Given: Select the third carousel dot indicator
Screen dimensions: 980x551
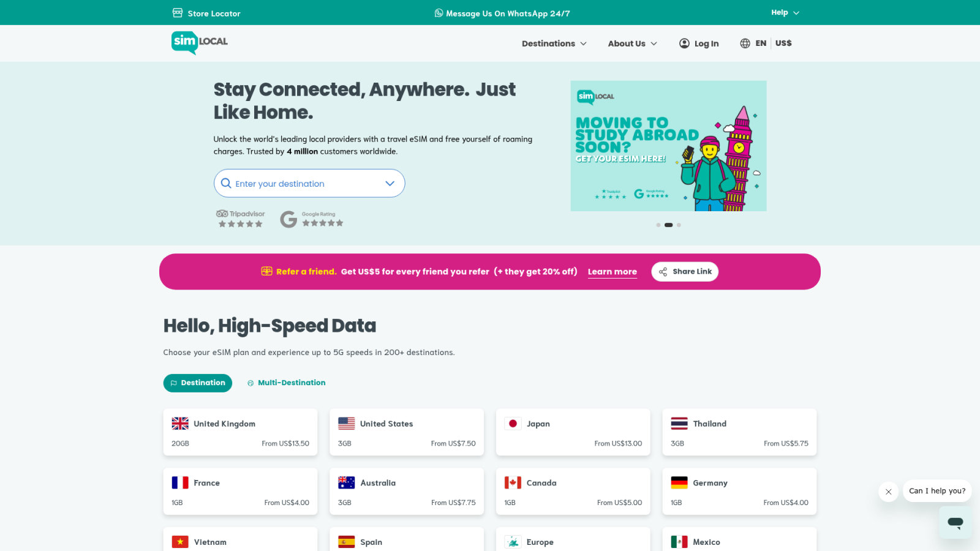Looking at the screenshot, I should (x=679, y=225).
